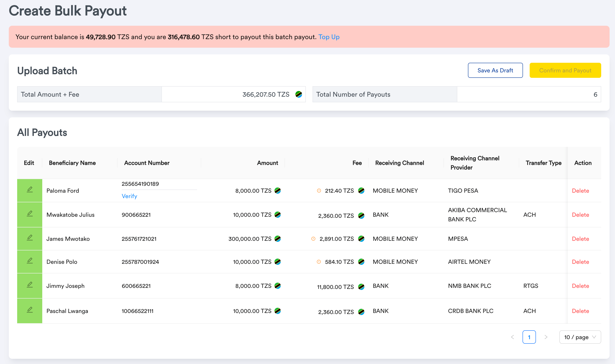Click fee info icon for Paloma Ford
Screen dimensions: 615x364
point(319,191)
